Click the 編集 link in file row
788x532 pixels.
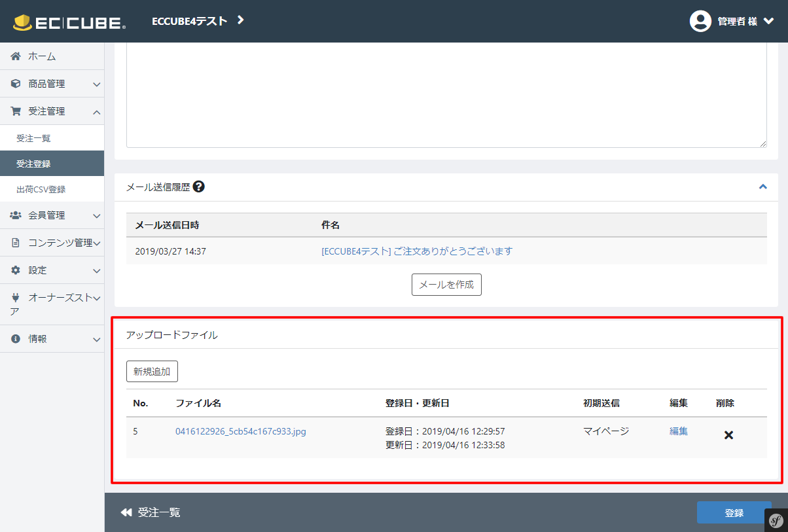679,431
